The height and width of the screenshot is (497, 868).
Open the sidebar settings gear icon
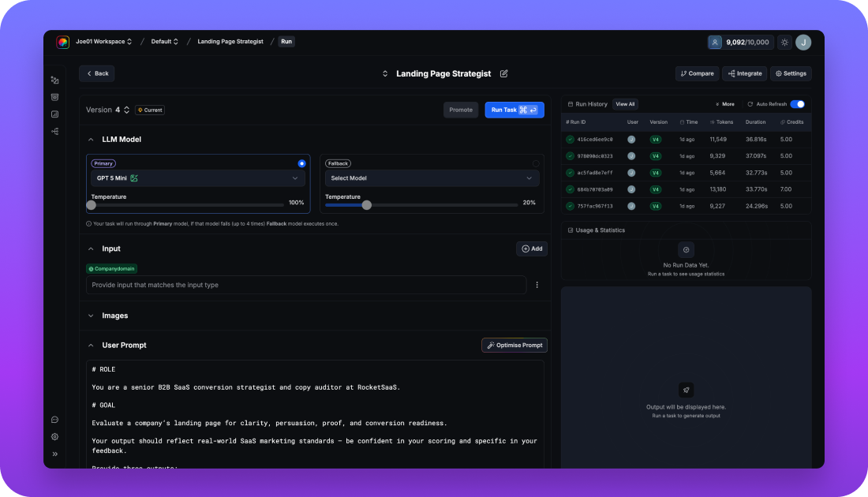click(55, 436)
